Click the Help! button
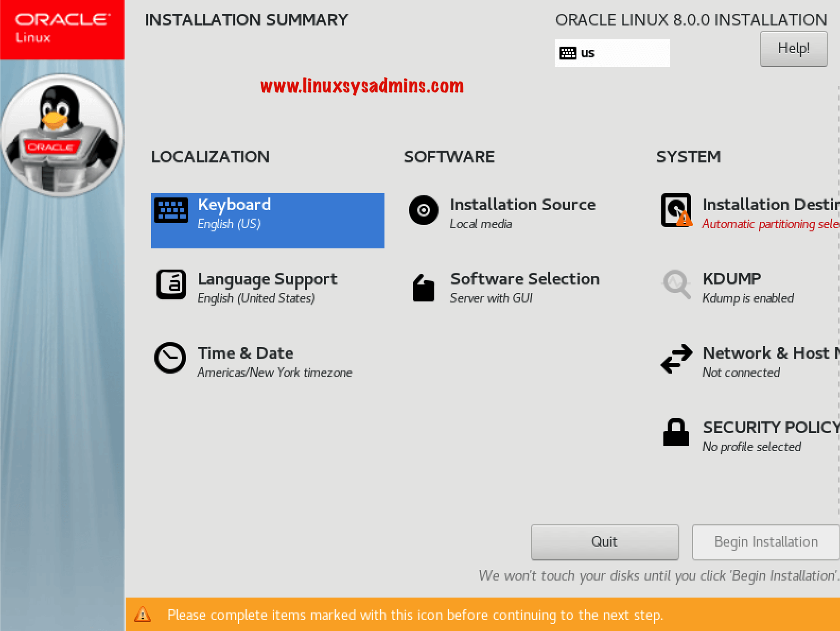The image size is (840, 631). 793,49
